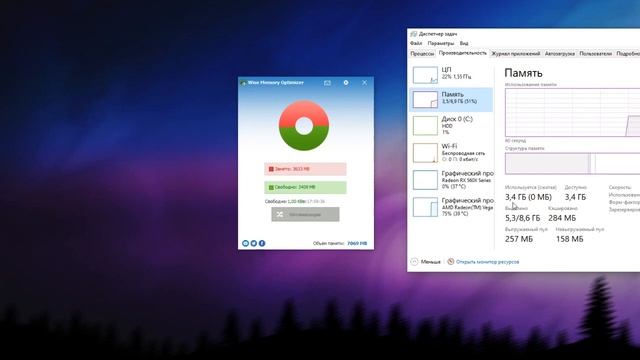Click the red-green memory donut chart
The height and width of the screenshot is (360, 640).
point(304,126)
